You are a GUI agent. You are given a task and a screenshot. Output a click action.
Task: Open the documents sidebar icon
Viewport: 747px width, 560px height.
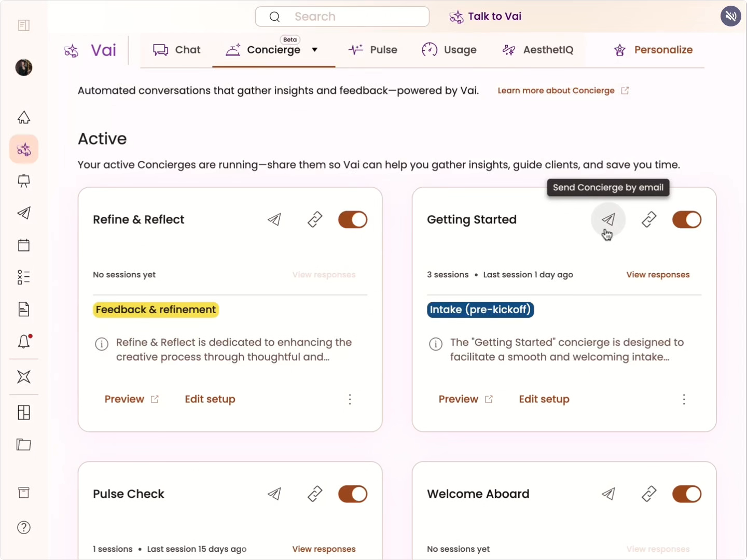(24, 310)
